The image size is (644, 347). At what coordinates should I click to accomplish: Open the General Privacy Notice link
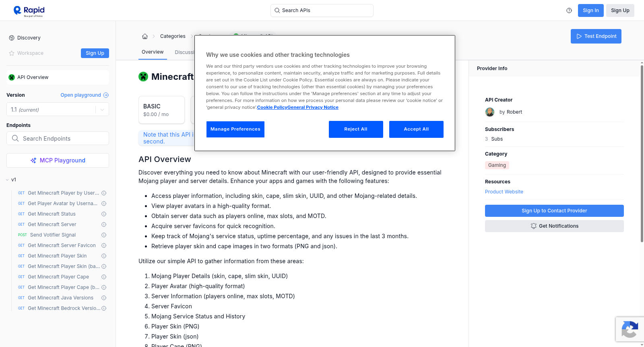(x=313, y=107)
